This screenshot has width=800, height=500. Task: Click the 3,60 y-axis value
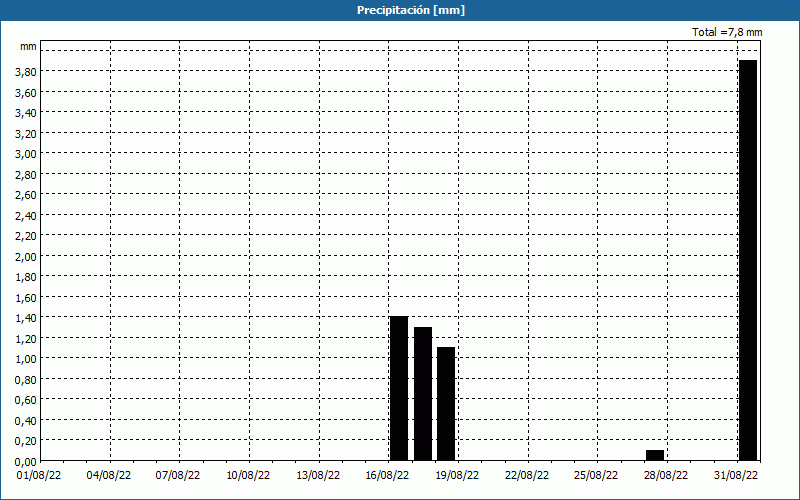26,92
